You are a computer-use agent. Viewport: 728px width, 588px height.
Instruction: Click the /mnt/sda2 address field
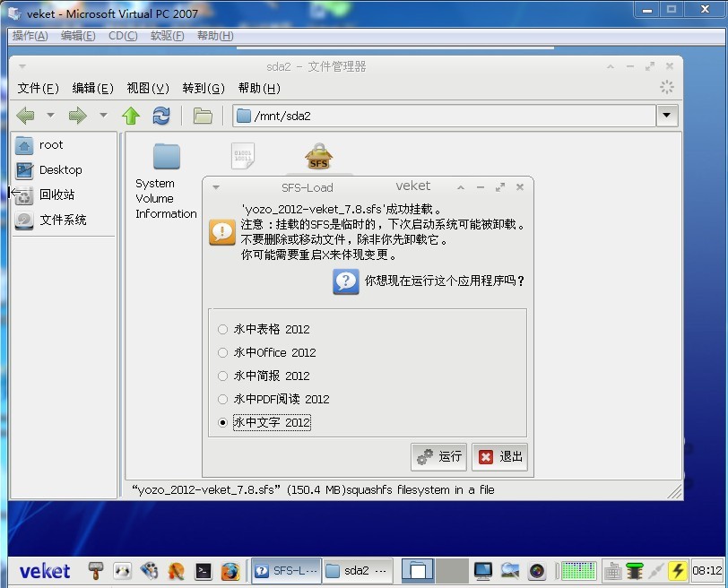click(445, 116)
